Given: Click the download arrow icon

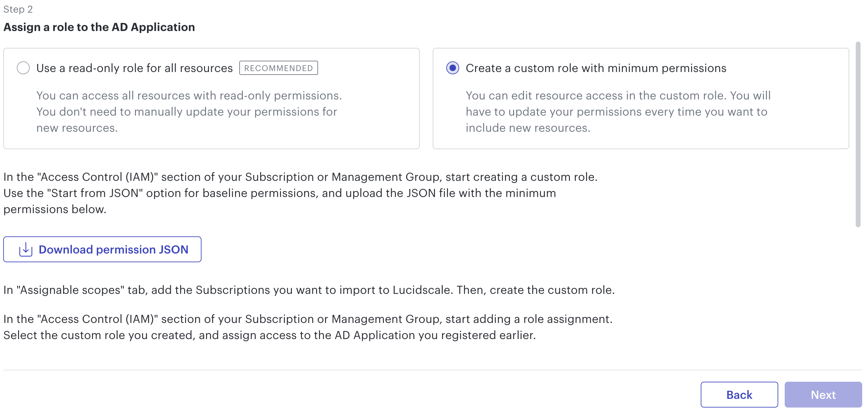Looking at the screenshot, I should pyautogui.click(x=26, y=249).
